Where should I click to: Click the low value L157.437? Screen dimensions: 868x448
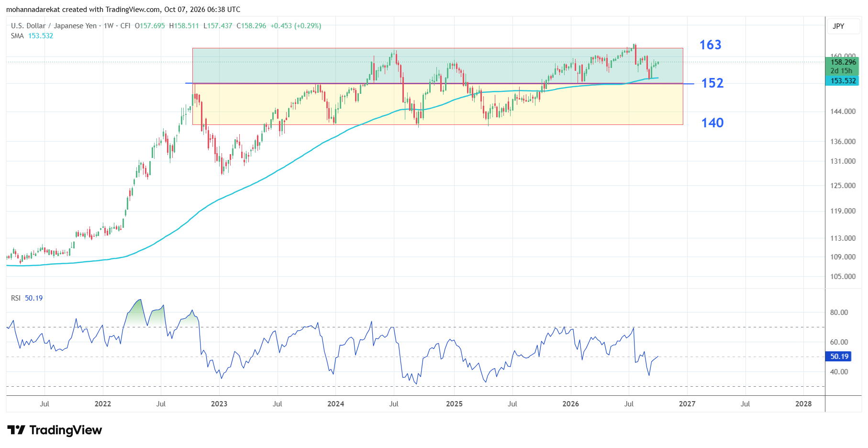pyautogui.click(x=218, y=26)
